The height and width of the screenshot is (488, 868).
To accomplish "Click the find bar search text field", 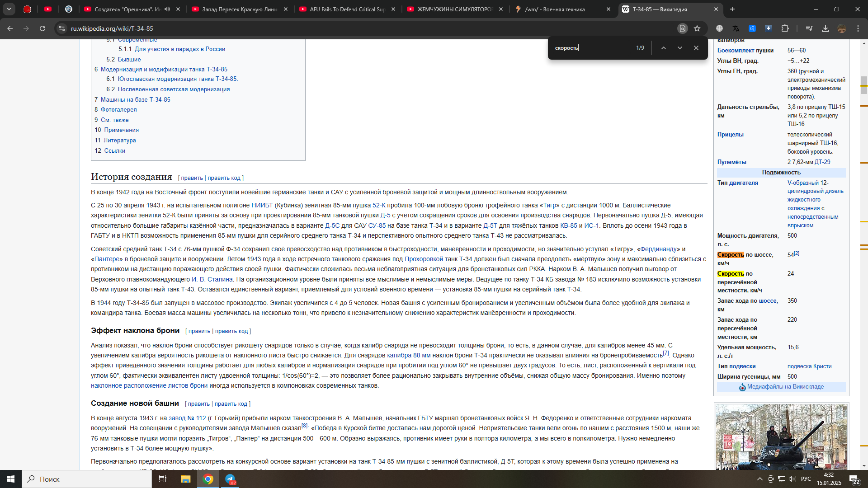I will [x=592, y=48].
